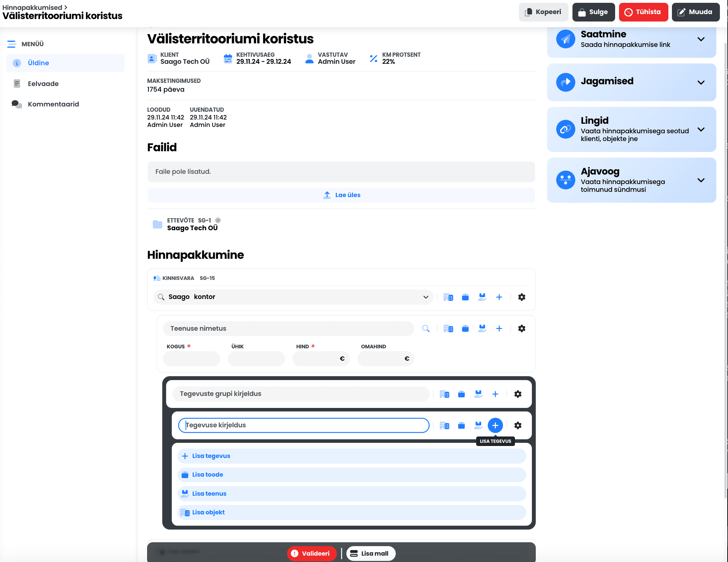Focus the Tegevuste grupi kirjeldus field

301,394
